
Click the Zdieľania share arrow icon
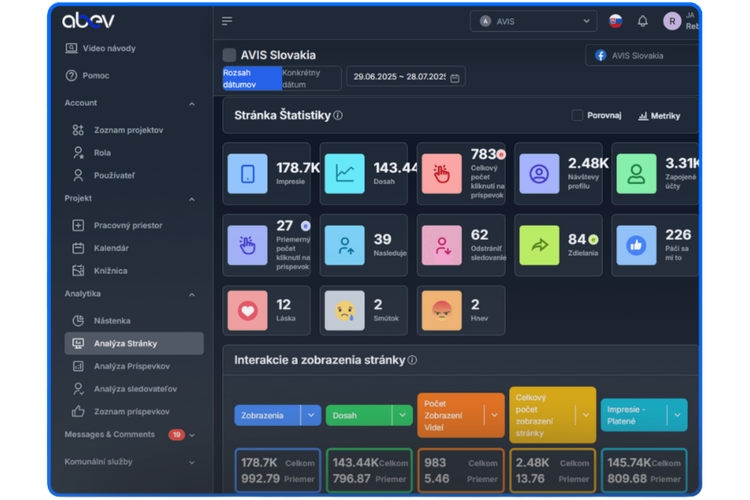[x=539, y=245]
